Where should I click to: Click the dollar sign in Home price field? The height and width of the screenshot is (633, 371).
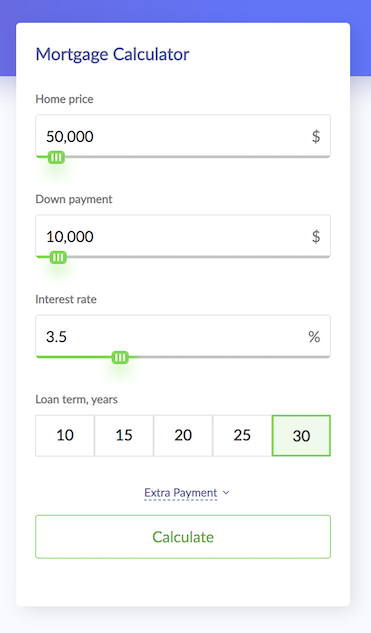(x=316, y=136)
